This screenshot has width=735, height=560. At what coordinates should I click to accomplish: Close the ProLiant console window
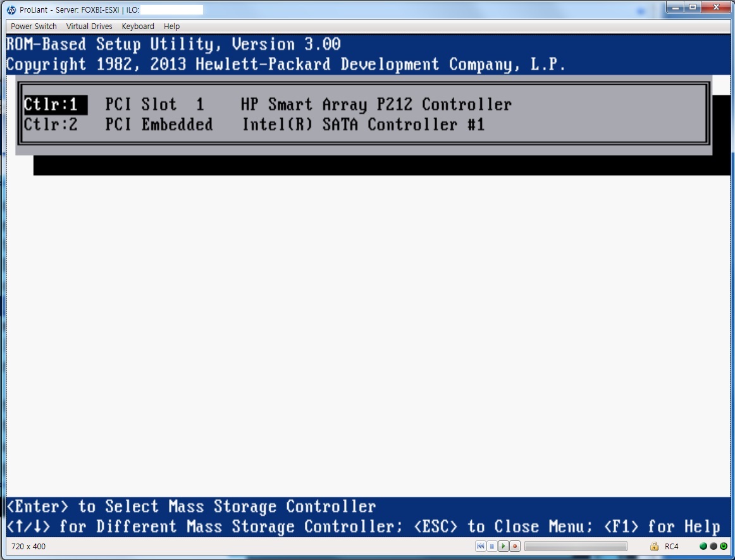[x=716, y=8]
